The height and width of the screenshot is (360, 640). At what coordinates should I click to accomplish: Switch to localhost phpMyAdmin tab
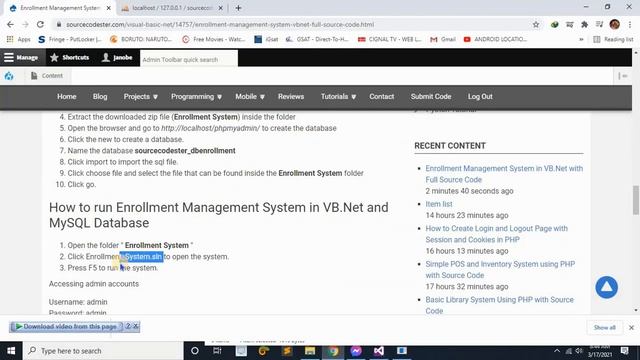173,8
